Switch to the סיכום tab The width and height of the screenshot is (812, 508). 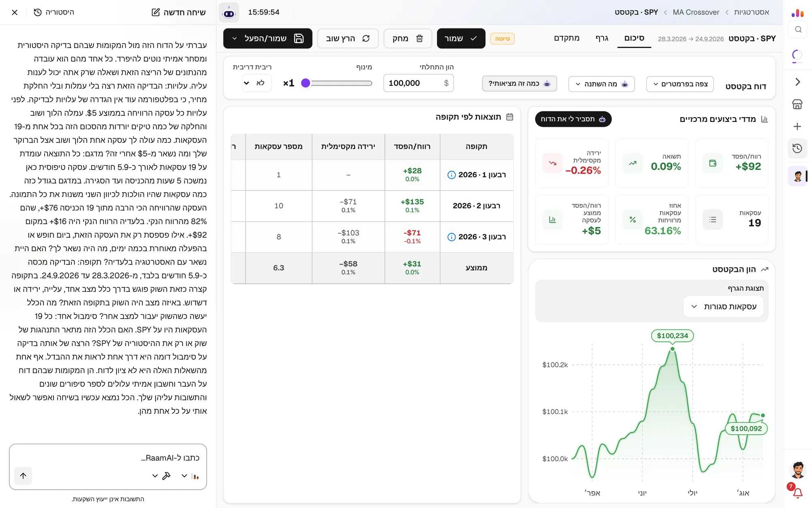point(634,38)
